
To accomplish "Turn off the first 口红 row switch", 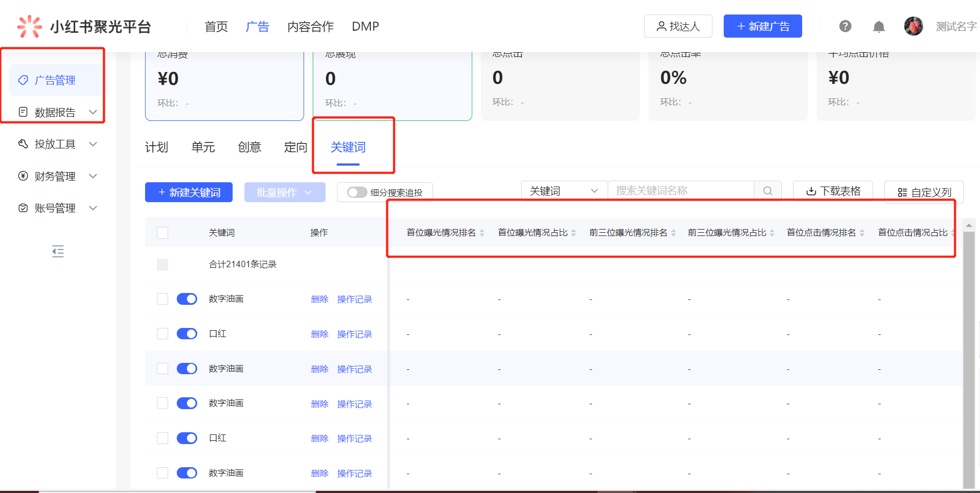I will (x=187, y=333).
